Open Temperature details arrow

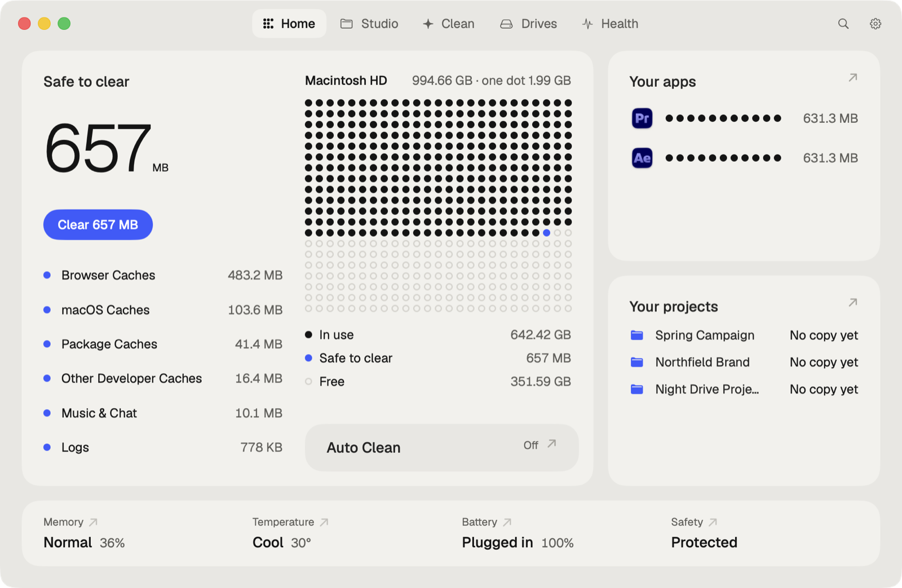pos(324,522)
